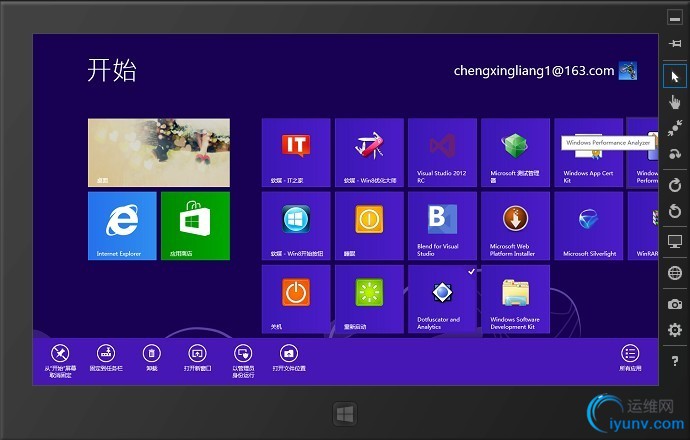The width and height of the screenshot is (690, 440).
Task: Open Windows Software Development Kit tile
Action: coord(515,299)
